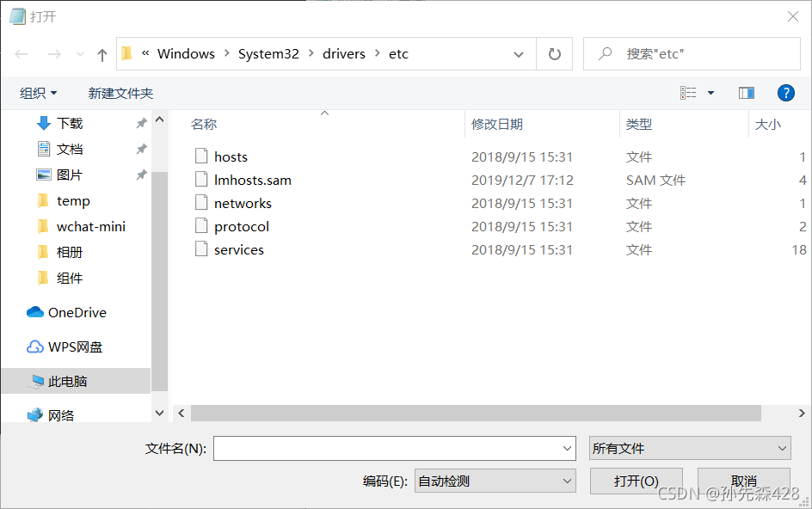
Task: Sort by 名称 column header
Action: tap(204, 125)
